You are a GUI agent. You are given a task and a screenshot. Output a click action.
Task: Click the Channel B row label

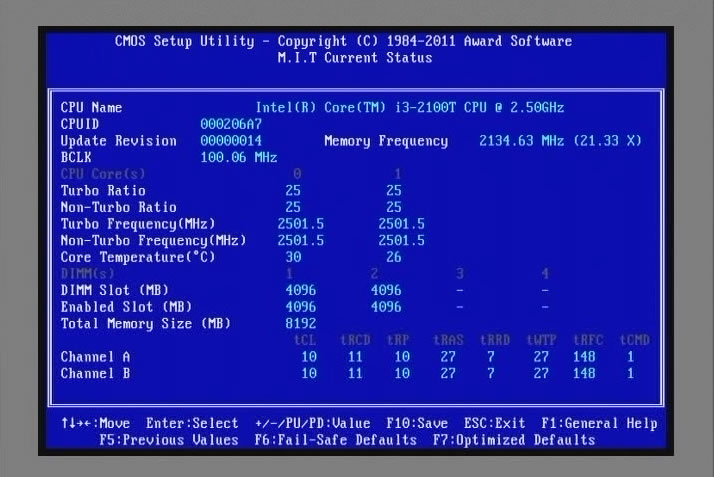pos(95,374)
